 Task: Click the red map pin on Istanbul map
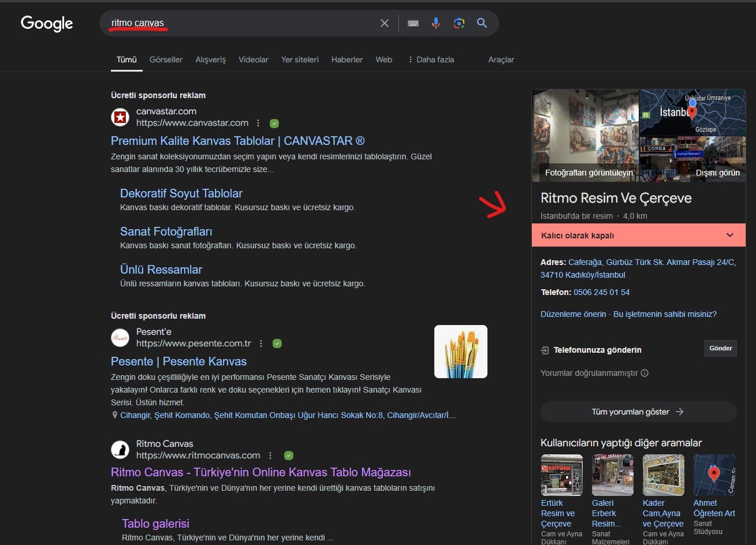tap(692, 112)
